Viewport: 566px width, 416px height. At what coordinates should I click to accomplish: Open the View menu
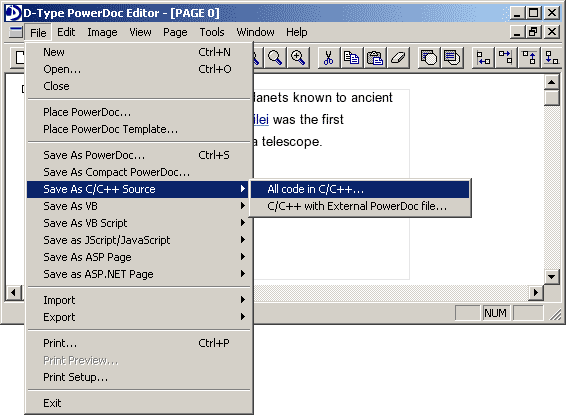pos(140,32)
